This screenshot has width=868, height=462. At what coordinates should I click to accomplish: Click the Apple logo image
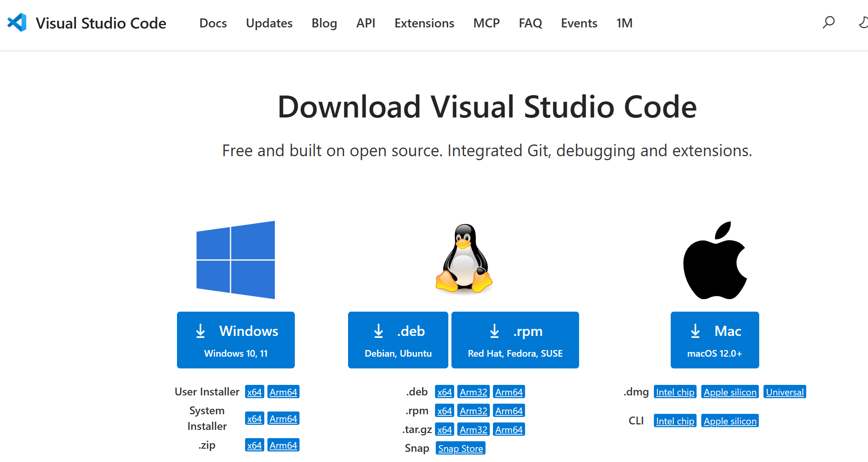715,260
